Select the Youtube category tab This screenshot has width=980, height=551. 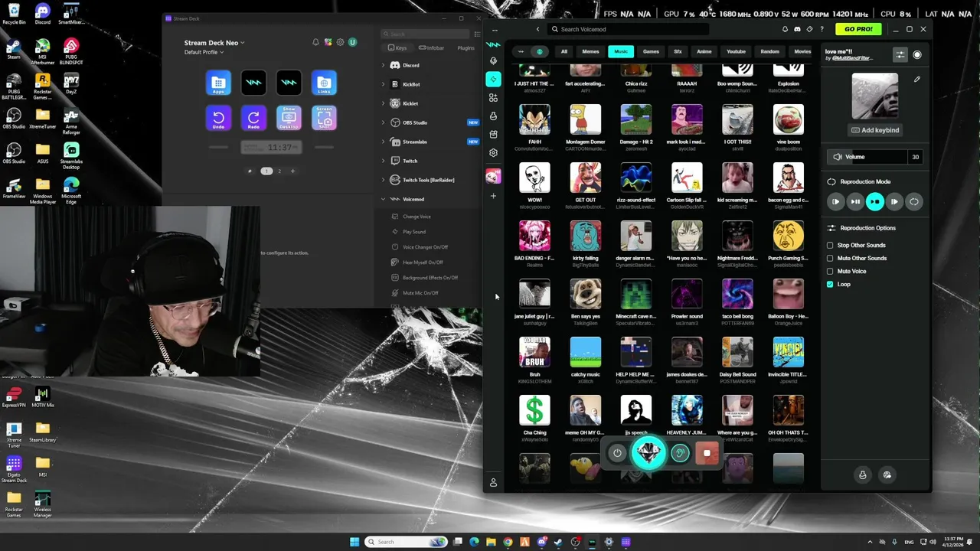coord(736,51)
